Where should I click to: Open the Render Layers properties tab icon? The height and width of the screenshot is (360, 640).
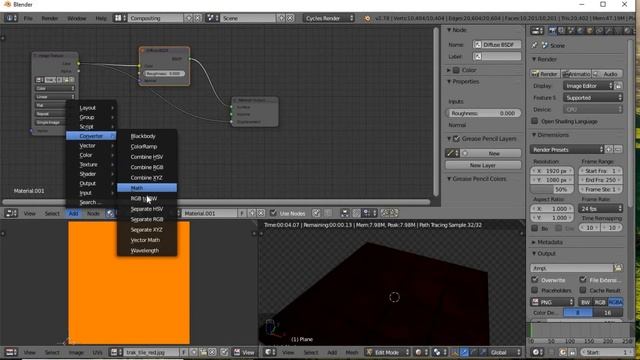pyautogui.click(x=562, y=31)
